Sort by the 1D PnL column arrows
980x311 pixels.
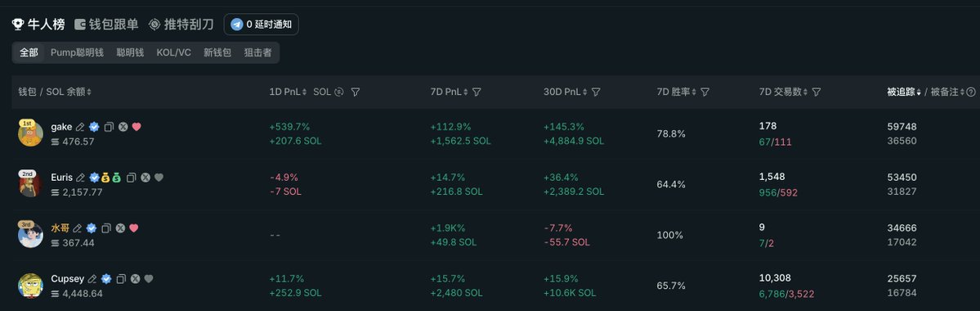click(x=304, y=92)
